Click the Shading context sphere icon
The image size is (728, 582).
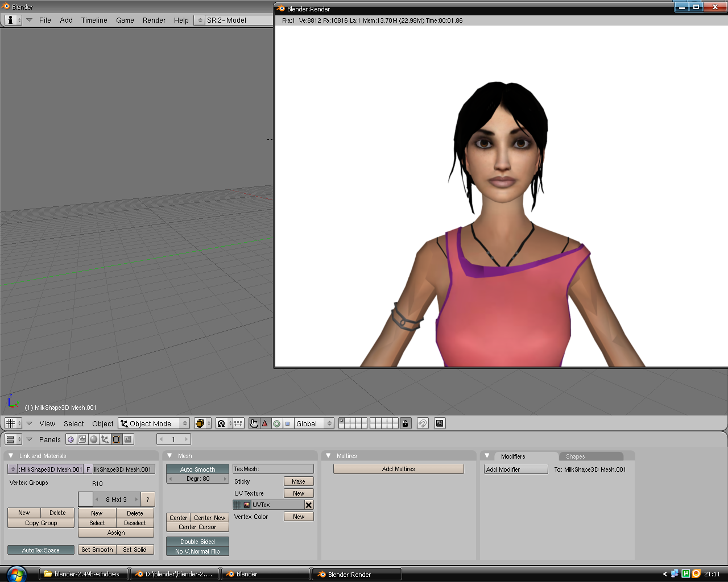(94, 439)
